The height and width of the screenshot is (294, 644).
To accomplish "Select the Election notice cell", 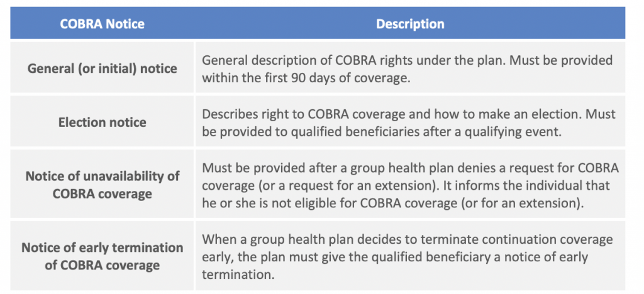I will (103, 122).
